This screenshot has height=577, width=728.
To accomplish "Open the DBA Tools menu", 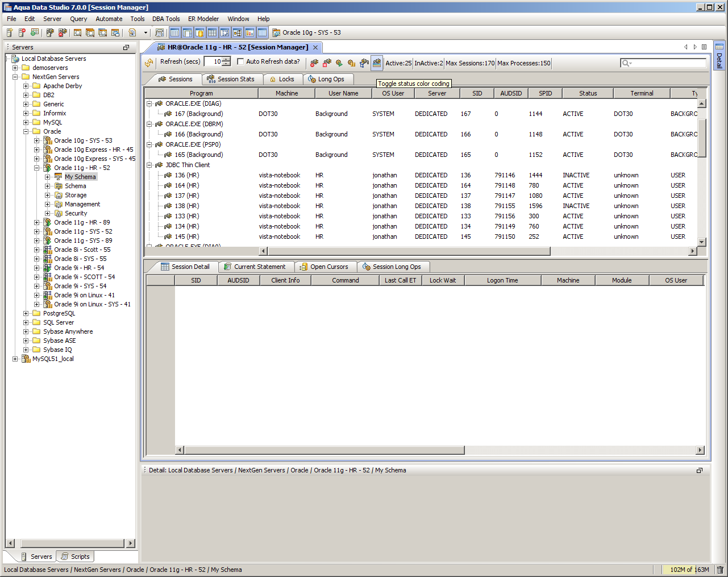I will pyautogui.click(x=166, y=19).
